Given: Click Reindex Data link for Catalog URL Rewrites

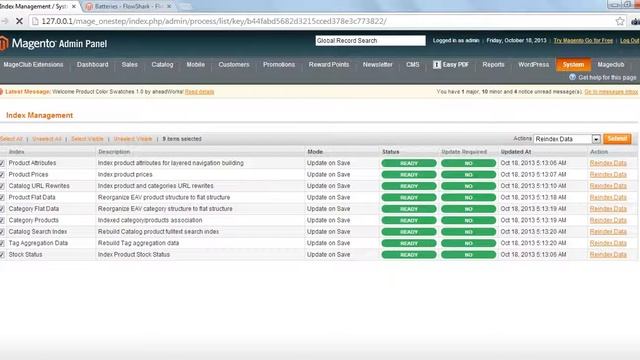Looking at the screenshot, I should coord(608,186).
